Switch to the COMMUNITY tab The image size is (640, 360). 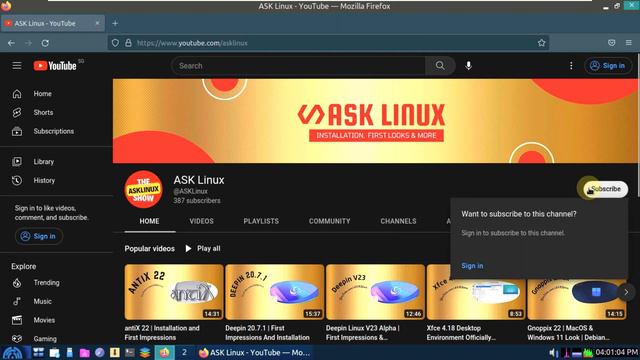click(329, 221)
